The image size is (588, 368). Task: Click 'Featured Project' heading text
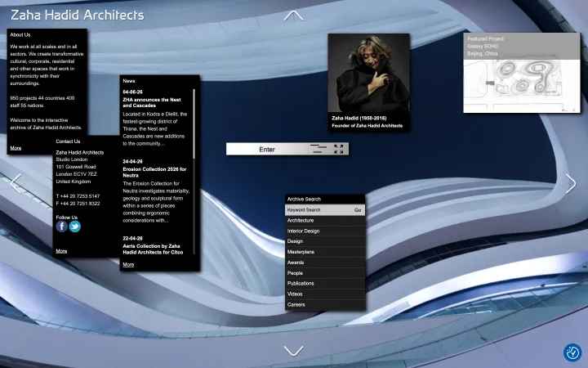[485, 38]
